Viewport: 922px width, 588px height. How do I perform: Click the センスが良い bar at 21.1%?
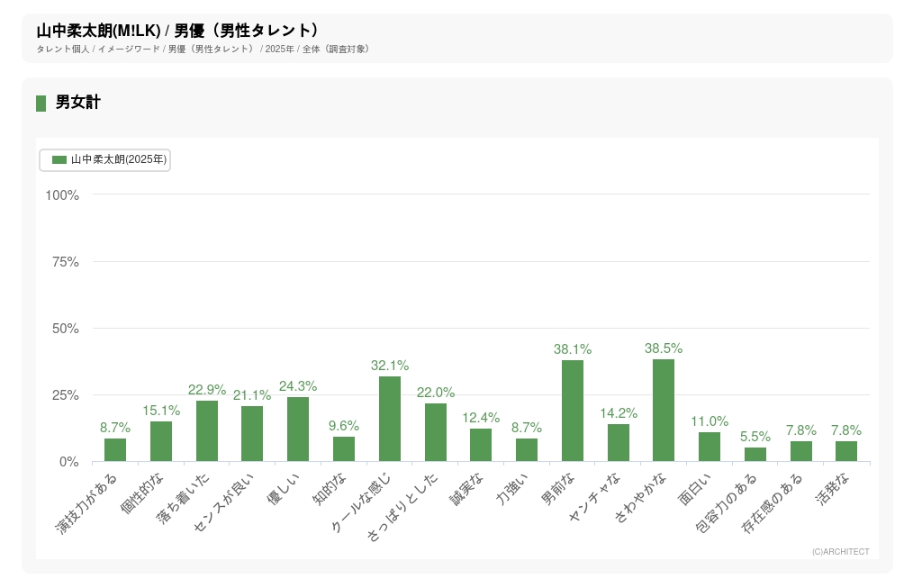pos(252,434)
